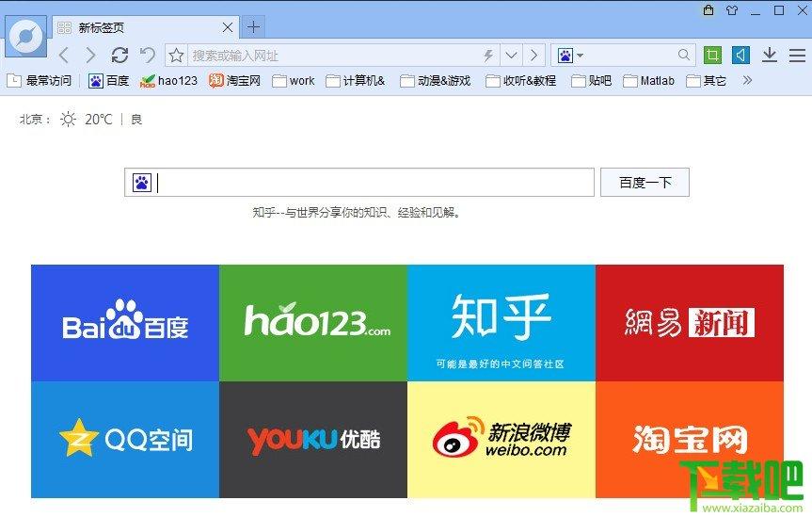Viewport: 812px width, 517px height.
Task: Open the 淘宝网 bookmark link
Action: pos(234,80)
